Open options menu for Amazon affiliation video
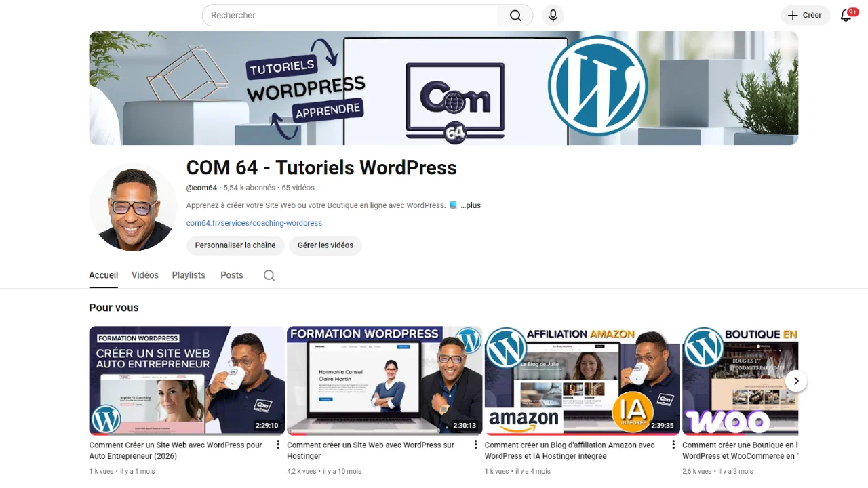Screen dimensions: 868x488 click(x=673, y=445)
